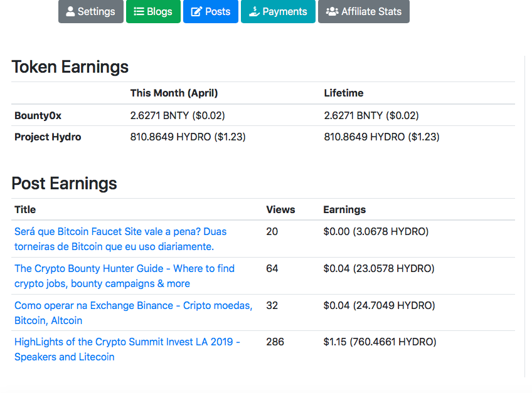Click the Views column header
Viewport: 532px width, 393px height.
click(x=280, y=209)
